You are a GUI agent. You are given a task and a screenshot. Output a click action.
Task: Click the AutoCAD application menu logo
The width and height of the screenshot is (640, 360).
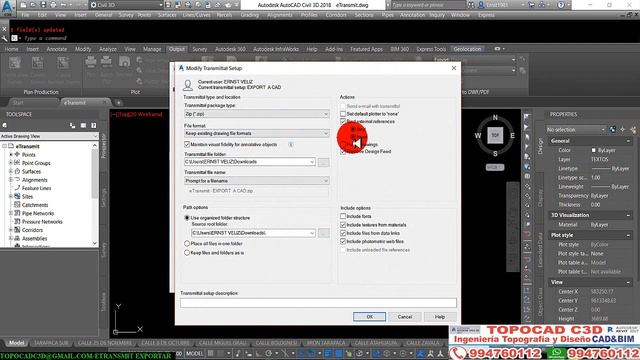(8, 7)
